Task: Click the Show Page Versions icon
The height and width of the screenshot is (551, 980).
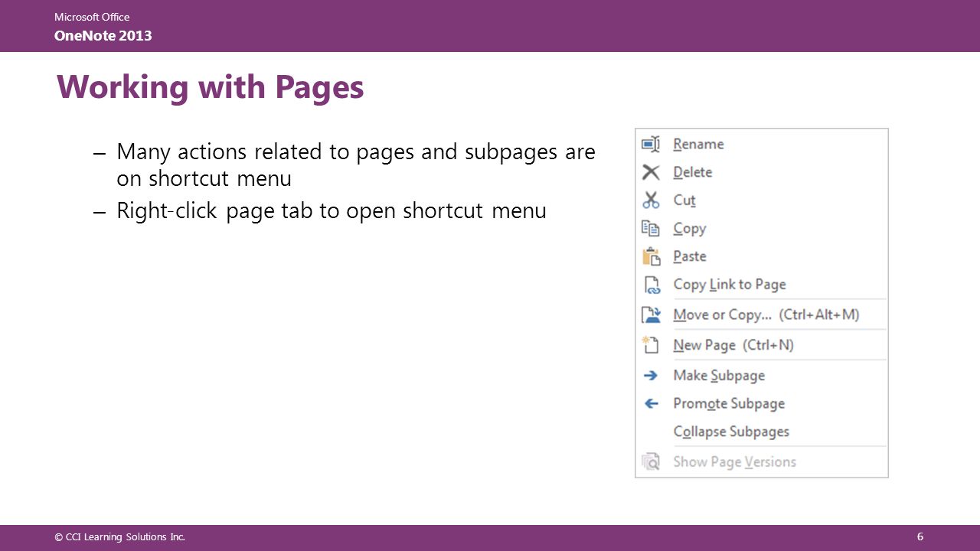Action: tap(651, 461)
